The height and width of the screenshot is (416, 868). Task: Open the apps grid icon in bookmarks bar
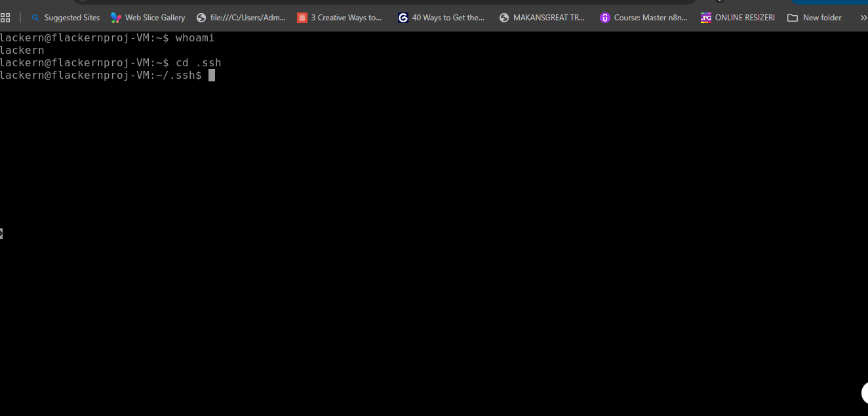[x=5, y=18]
